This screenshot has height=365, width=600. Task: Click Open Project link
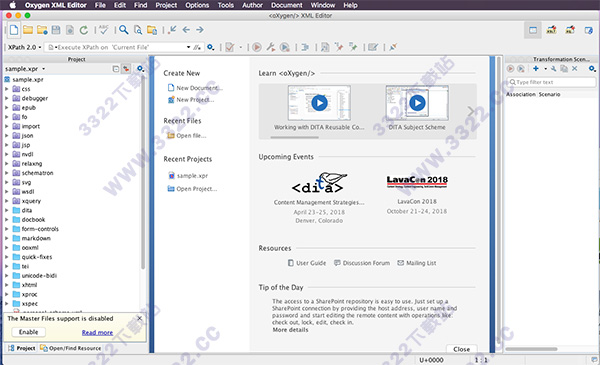[x=192, y=189]
